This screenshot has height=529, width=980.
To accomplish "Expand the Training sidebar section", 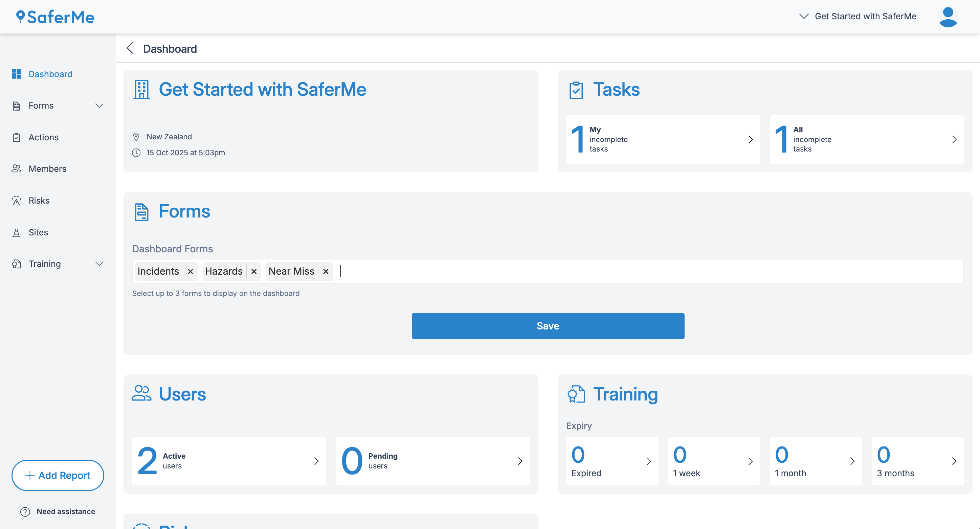I will coord(99,263).
